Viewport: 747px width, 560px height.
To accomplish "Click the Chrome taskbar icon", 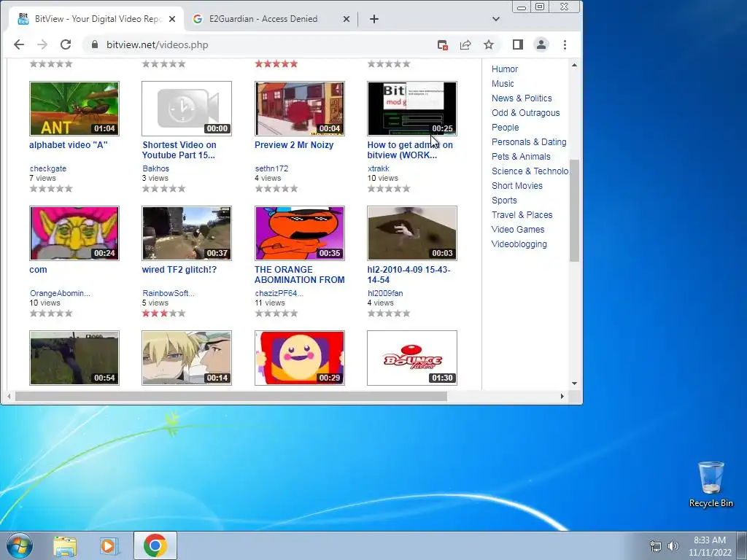I will (x=155, y=545).
